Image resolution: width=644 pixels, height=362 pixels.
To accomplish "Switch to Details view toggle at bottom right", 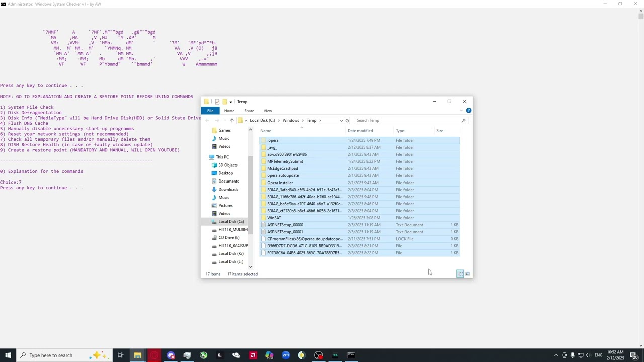I will point(460,274).
